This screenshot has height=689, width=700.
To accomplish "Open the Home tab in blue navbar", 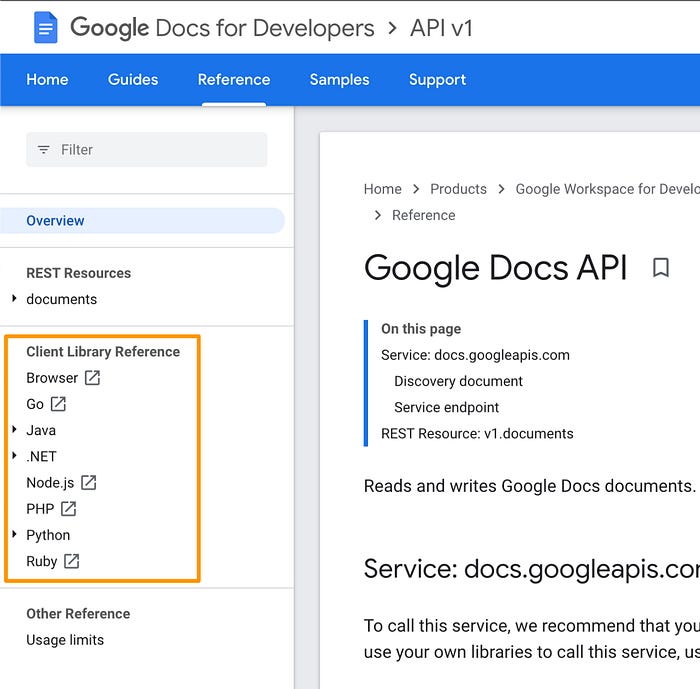I will (x=47, y=79).
